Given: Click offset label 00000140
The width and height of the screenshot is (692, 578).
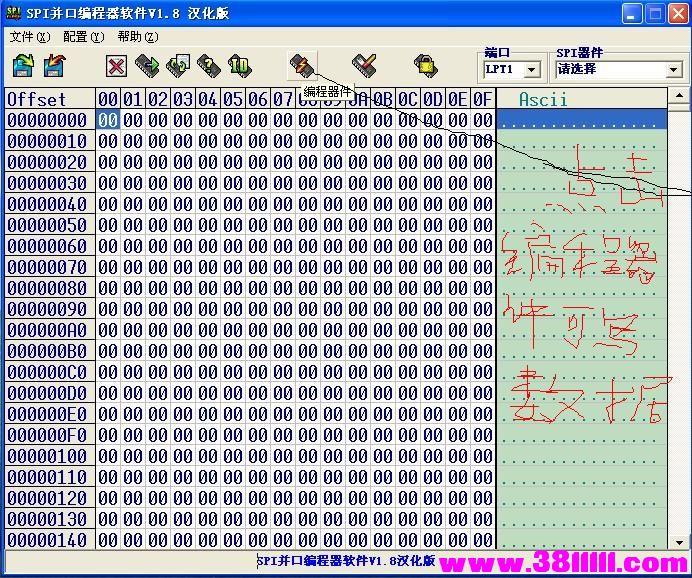Looking at the screenshot, I should 50,540.
